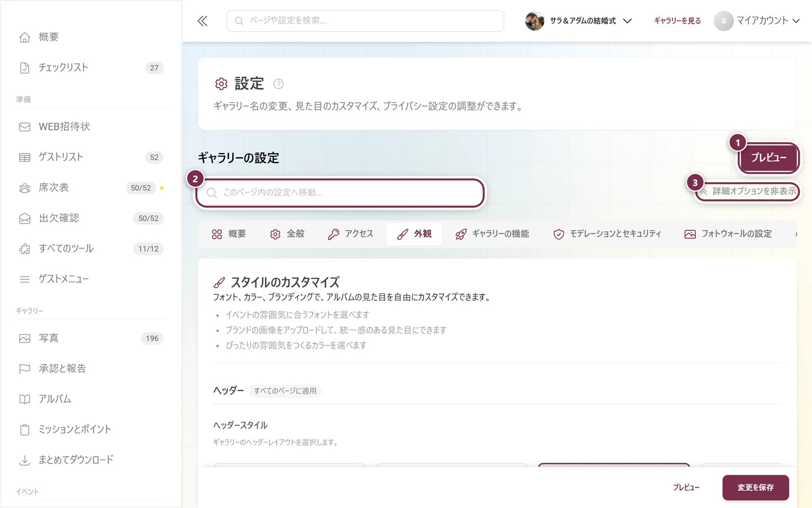Click the 11/12 badge on すべてのツール

click(x=149, y=249)
